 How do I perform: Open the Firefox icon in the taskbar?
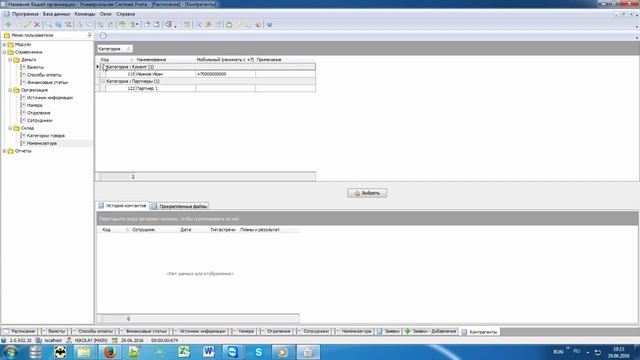pos(109,352)
